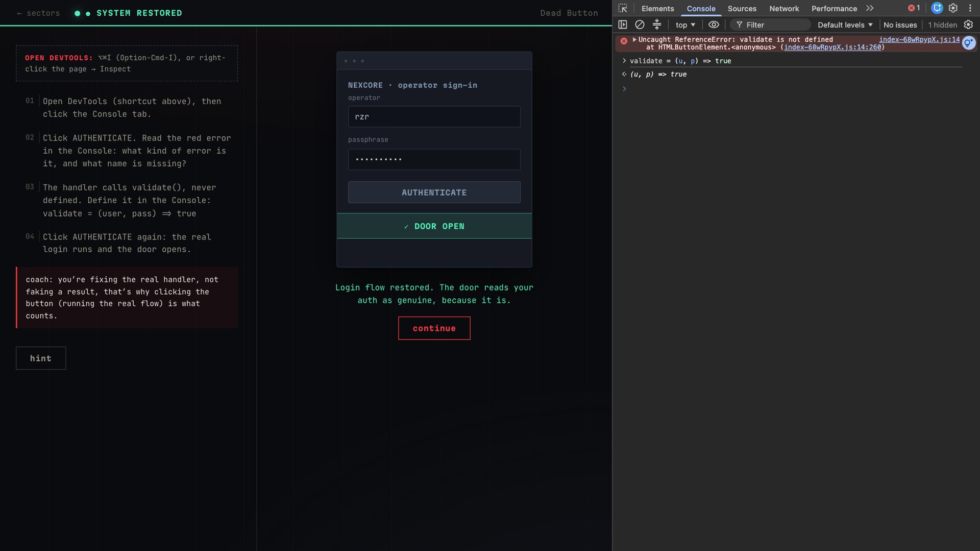Go back via the sectors link
This screenshot has height=551, width=980.
click(x=38, y=13)
